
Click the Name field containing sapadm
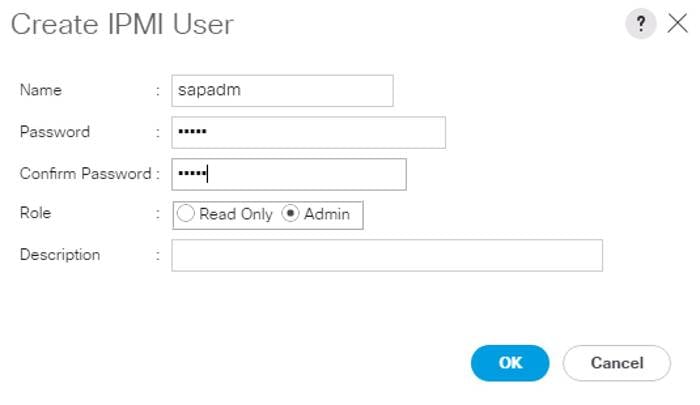pyautogui.click(x=282, y=91)
